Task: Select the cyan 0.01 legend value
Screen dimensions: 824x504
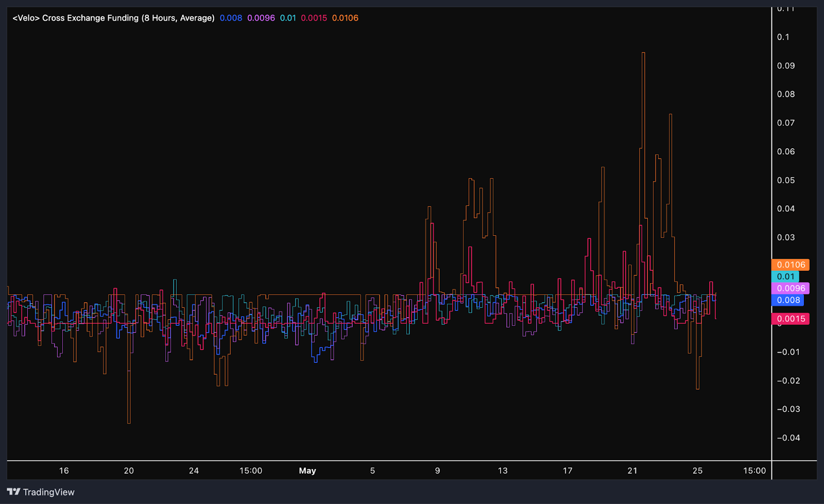Action: [x=288, y=18]
